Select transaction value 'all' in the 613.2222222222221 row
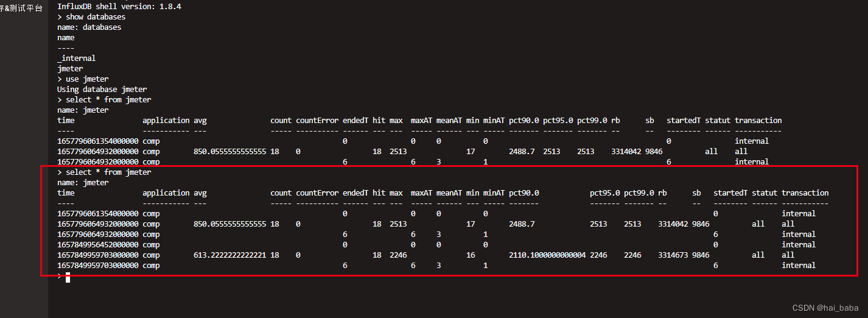Image resolution: width=868 pixels, height=318 pixels. click(x=788, y=255)
